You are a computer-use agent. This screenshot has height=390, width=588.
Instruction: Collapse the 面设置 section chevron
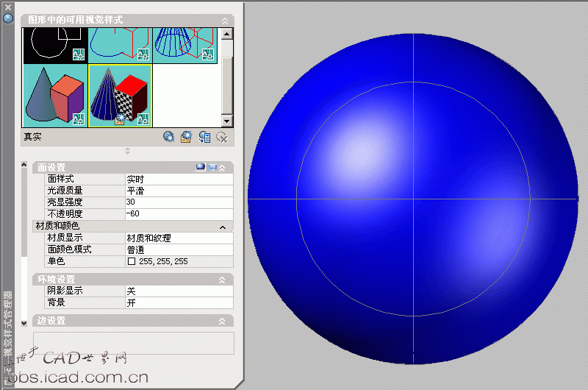[223, 168]
